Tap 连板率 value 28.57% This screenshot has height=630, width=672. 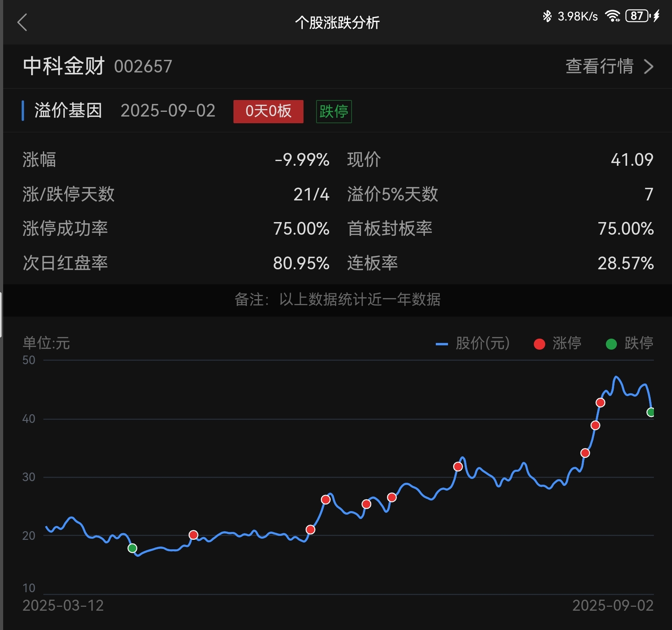click(626, 263)
